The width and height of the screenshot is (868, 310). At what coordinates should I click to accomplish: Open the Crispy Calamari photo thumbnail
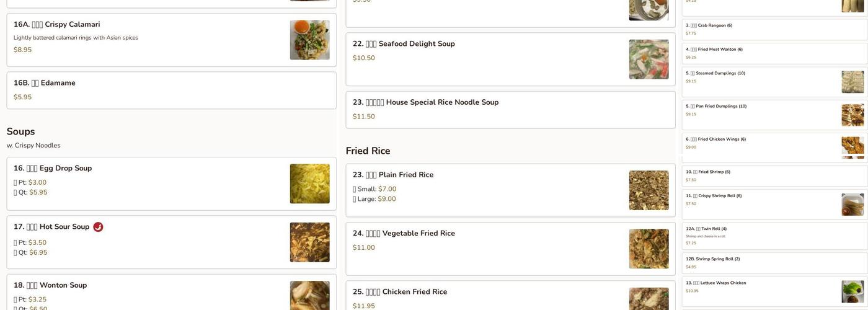pyautogui.click(x=309, y=40)
